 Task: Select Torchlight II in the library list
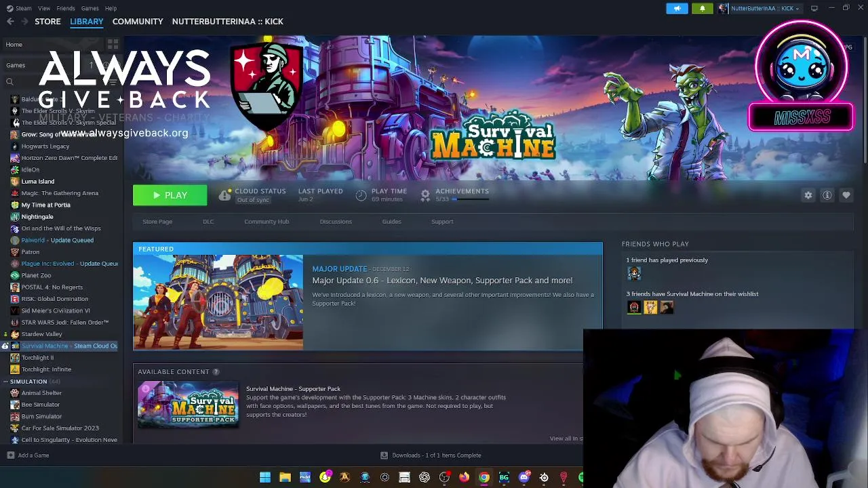coord(37,358)
